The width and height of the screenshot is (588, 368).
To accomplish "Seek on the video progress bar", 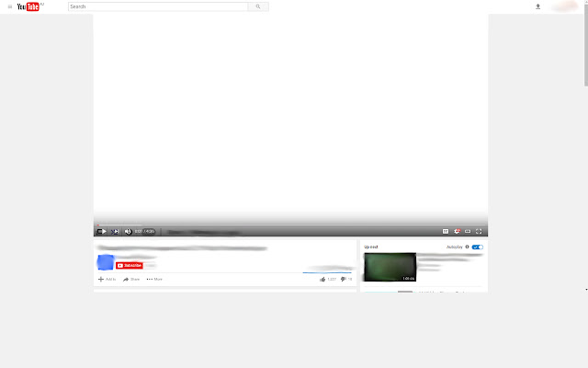I will tap(290, 224).
